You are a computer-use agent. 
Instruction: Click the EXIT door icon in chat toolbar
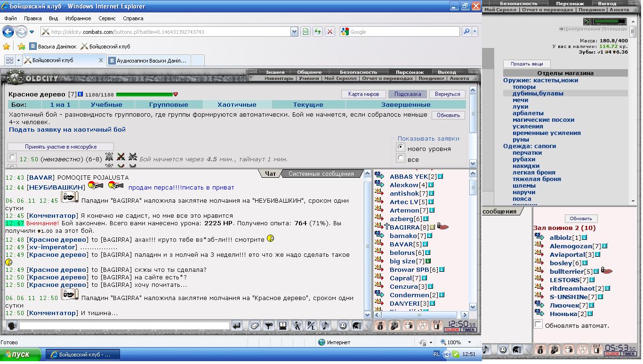click(x=437, y=325)
